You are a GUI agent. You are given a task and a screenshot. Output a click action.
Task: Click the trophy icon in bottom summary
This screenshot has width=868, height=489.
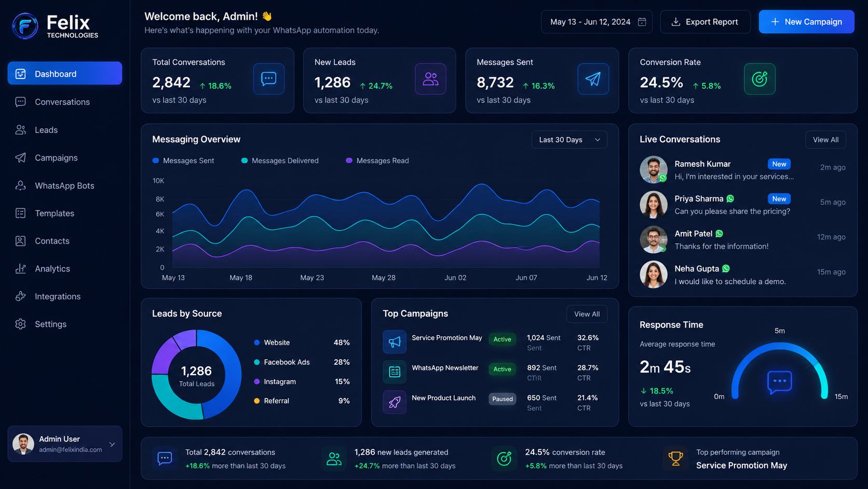(675, 458)
